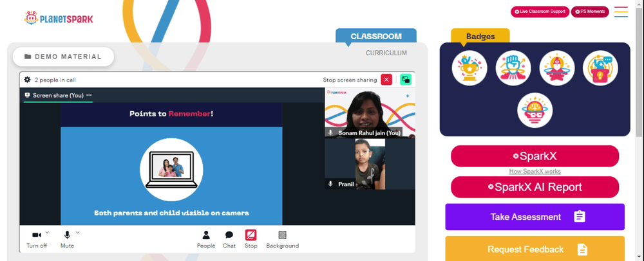Select the trophy badge
Viewport: 644px width, 261px height.
(469, 68)
